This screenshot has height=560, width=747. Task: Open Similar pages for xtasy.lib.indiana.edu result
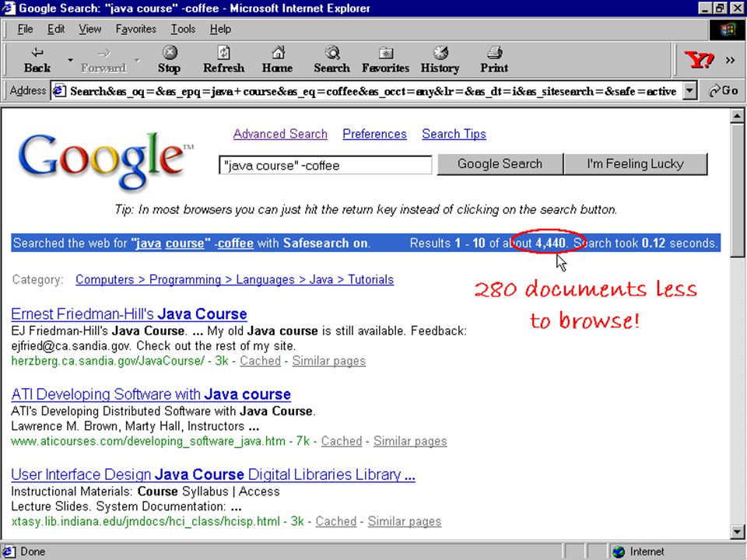point(405,521)
